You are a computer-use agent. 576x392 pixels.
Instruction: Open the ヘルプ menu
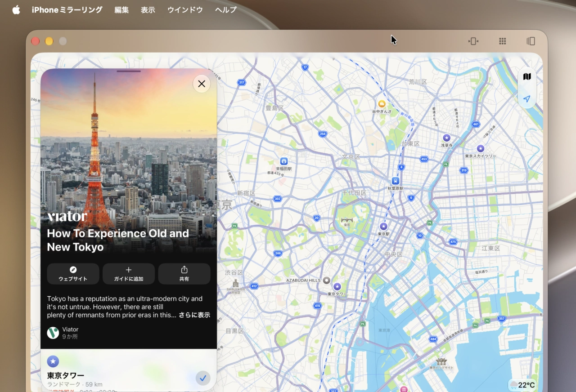click(226, 10)
